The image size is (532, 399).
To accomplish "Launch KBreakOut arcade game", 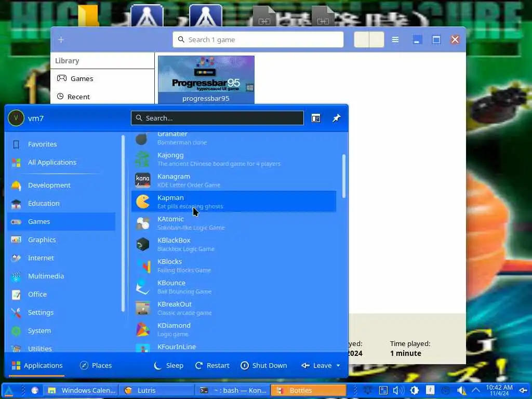I will click(x=234, y=308).
